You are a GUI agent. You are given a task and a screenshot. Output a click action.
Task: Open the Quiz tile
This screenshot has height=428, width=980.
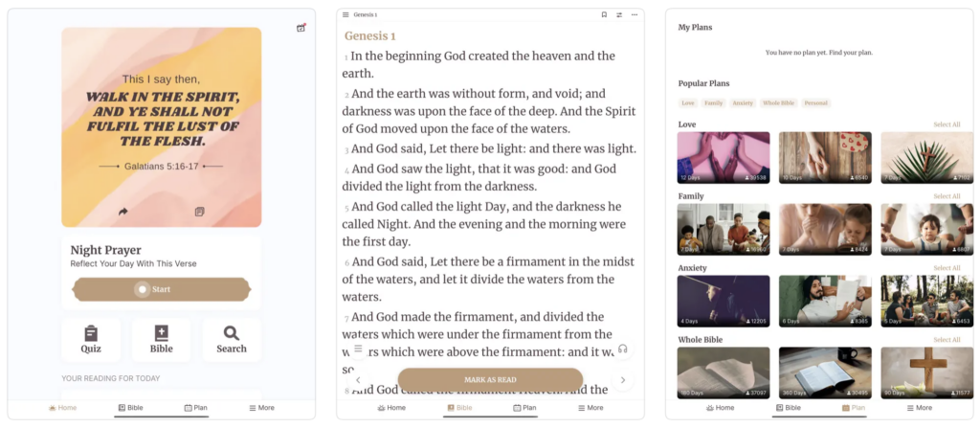pyautogui.click(x=91, y=339)
